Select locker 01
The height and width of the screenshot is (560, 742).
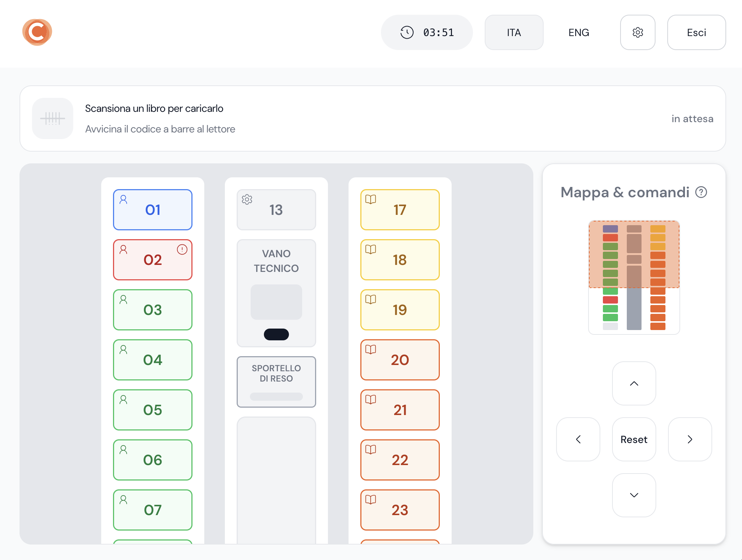click(x=153, y=210)
